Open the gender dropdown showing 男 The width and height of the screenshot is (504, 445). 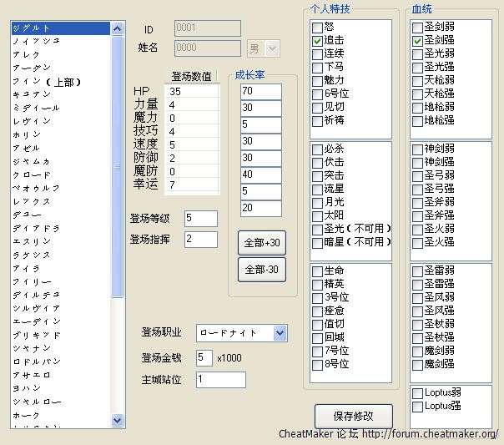272,48
